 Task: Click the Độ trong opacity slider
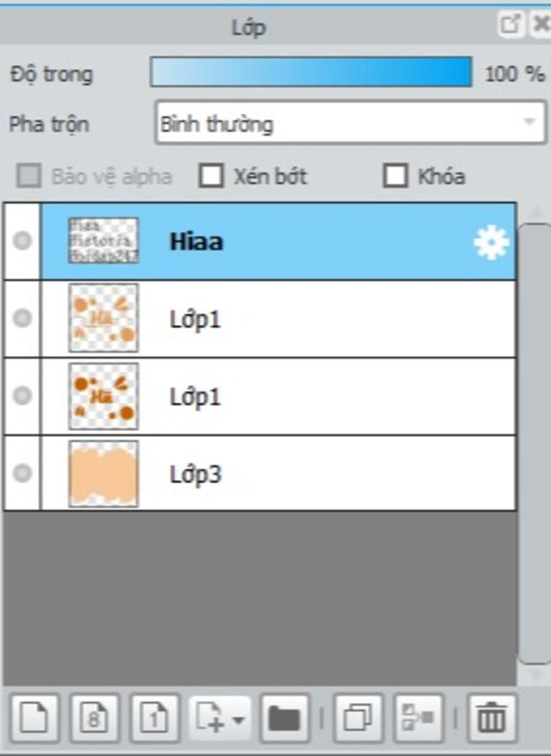[311, 73]
